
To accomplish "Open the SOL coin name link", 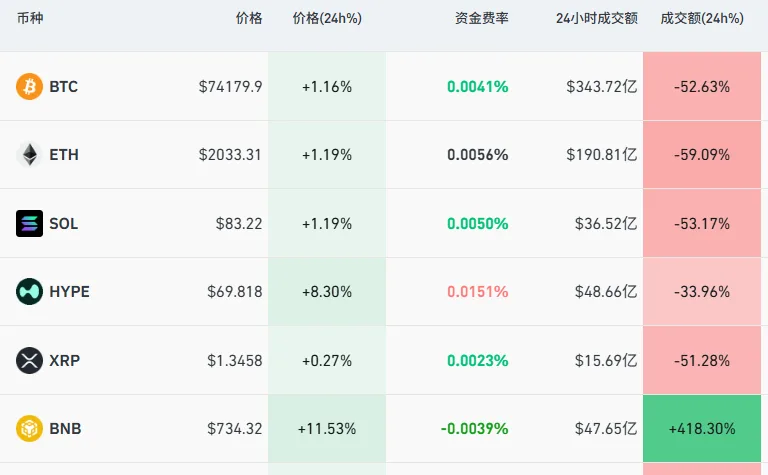I will point(64,224).
